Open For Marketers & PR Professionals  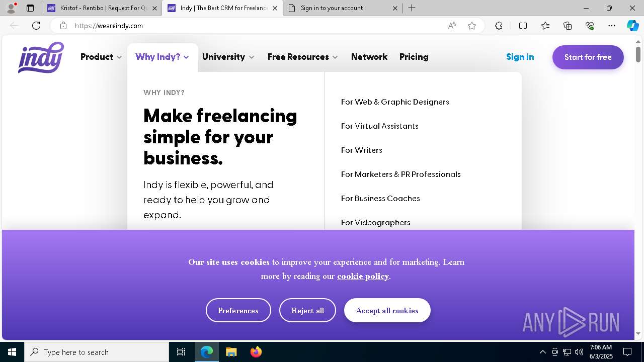click(x=401, y=174)
